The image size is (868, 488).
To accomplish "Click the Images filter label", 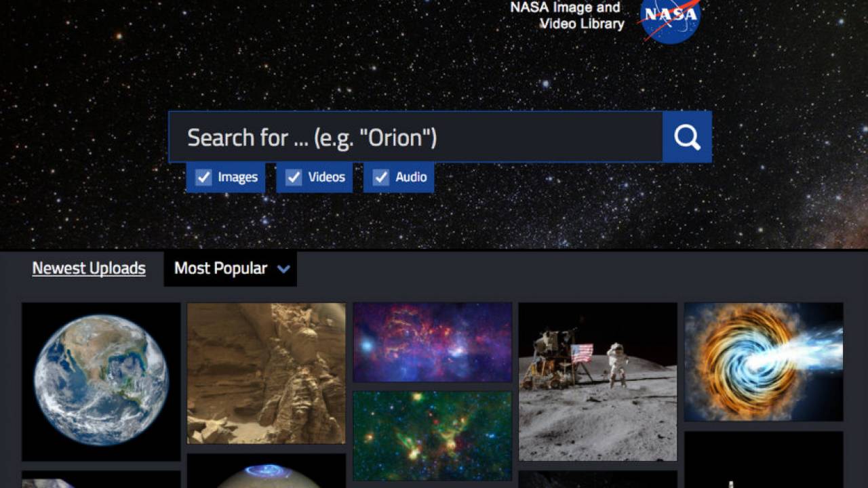I will [237, 178].
